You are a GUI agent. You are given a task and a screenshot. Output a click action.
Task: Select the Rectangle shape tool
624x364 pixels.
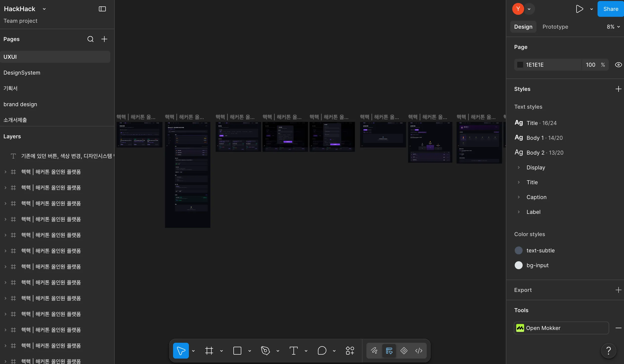tap(237, 350)
